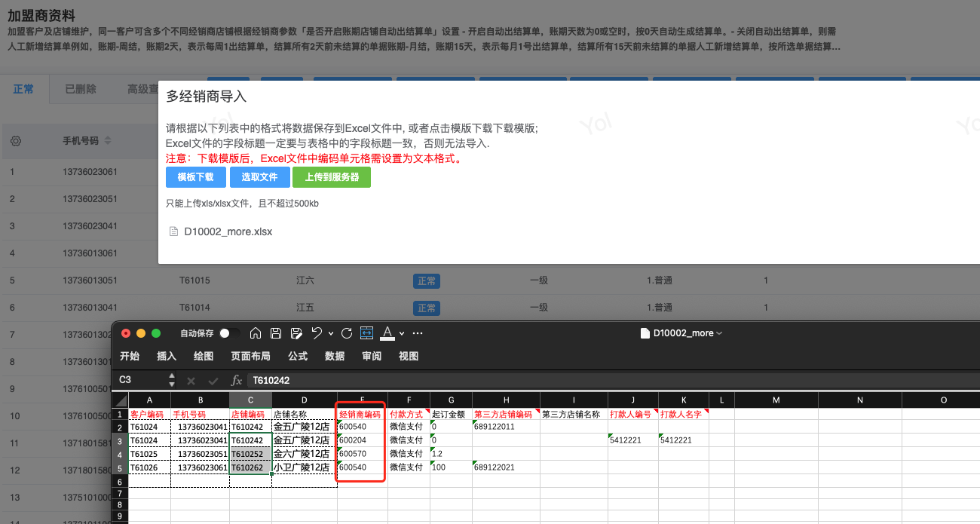
Task: Expand the font color dropdown arrow
Action: tap(402, 334)
